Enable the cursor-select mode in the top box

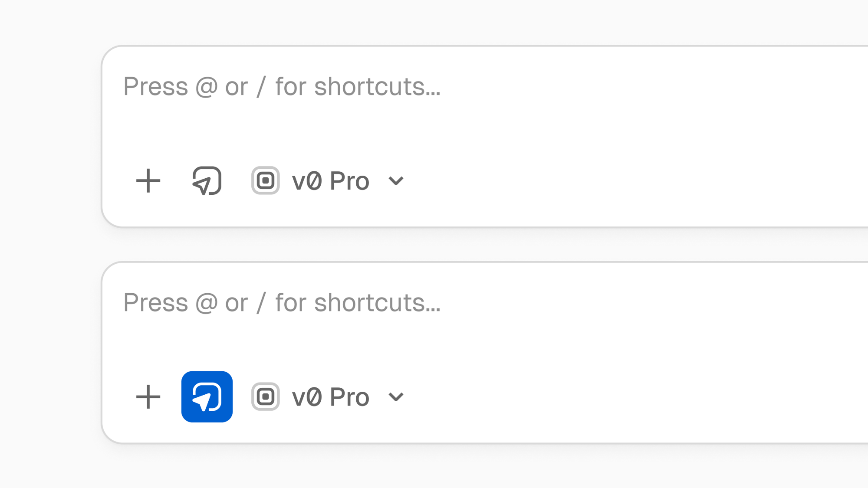[207, 180]
